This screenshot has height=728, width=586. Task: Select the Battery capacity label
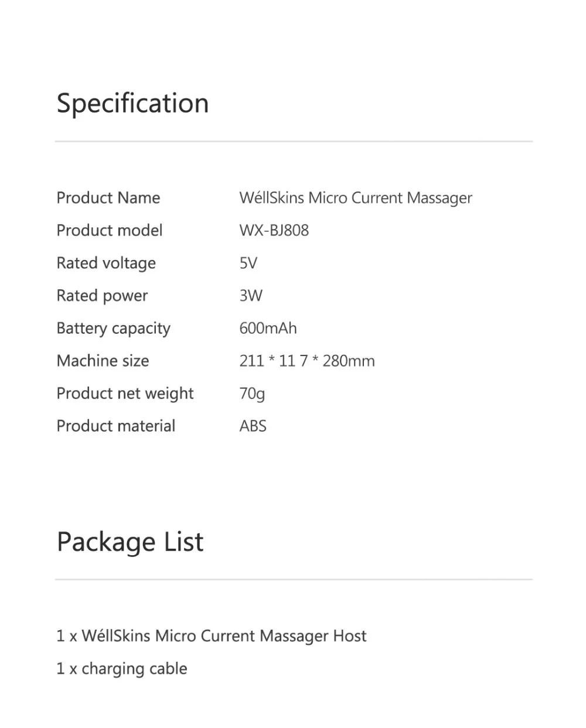[114, 329]
